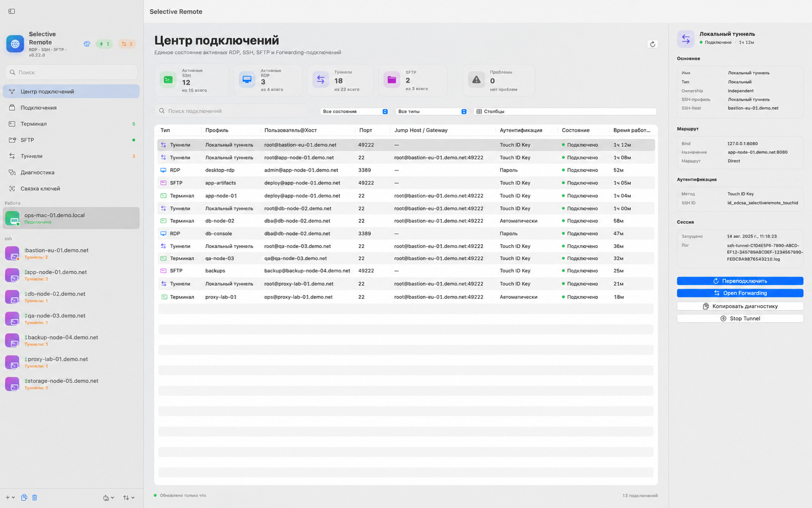Open Центр подключений in the sidebar

[71, 91]
